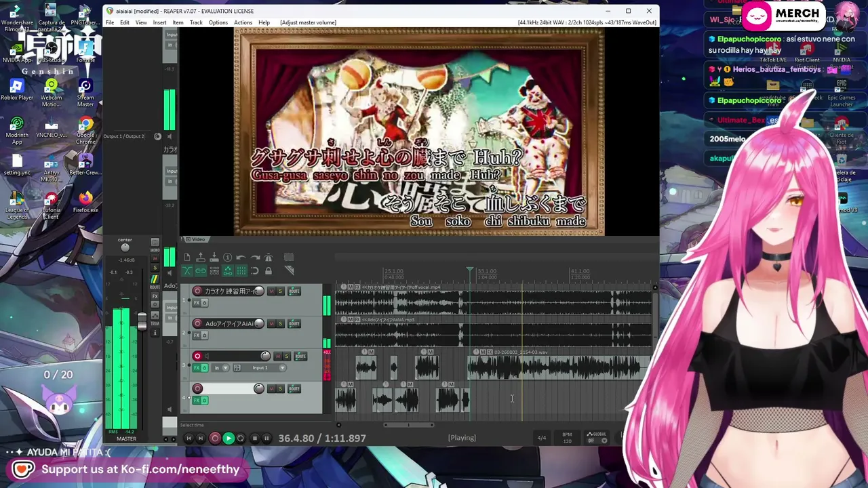Open the ROUTE button on track 1
Image resolution: width=868 pixels, height=488 pixels.
click(294, 291)
